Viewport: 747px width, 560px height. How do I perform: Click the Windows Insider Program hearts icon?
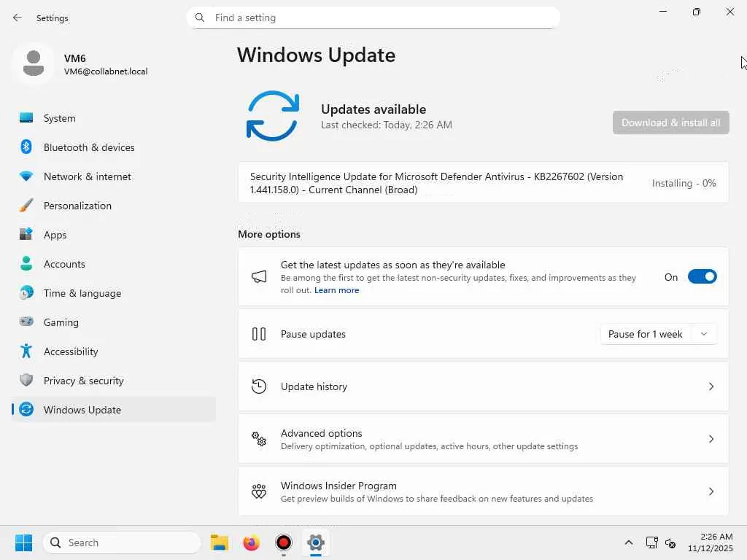click(x=259, y=491)
